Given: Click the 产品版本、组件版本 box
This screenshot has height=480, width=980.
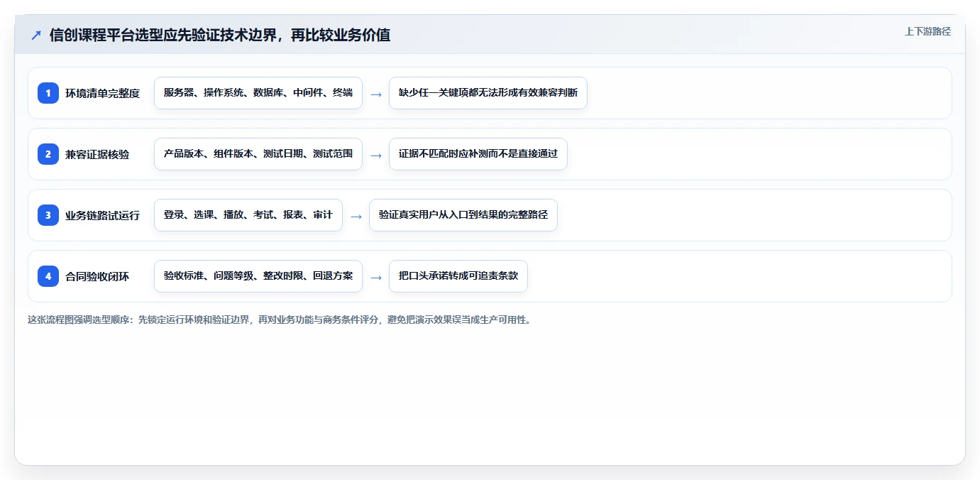Looking at the screenshot, I should pyautogui.click(x=258, y=154).
